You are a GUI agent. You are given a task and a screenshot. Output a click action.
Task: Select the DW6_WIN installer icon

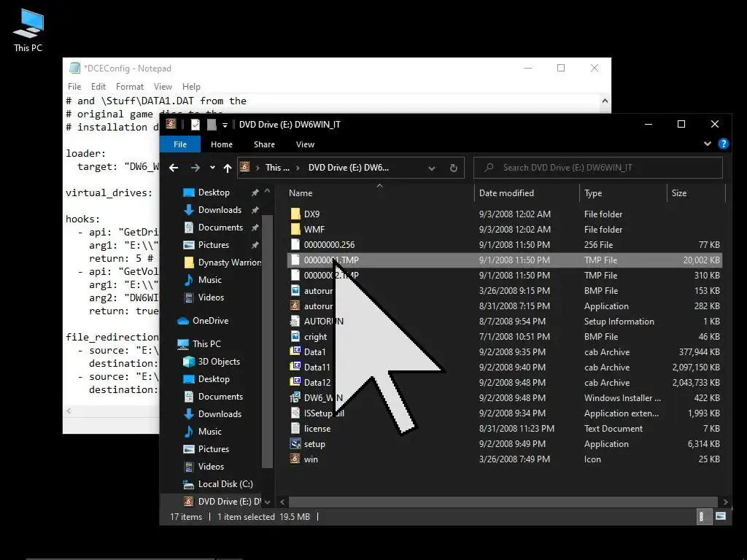coord(295,397)
